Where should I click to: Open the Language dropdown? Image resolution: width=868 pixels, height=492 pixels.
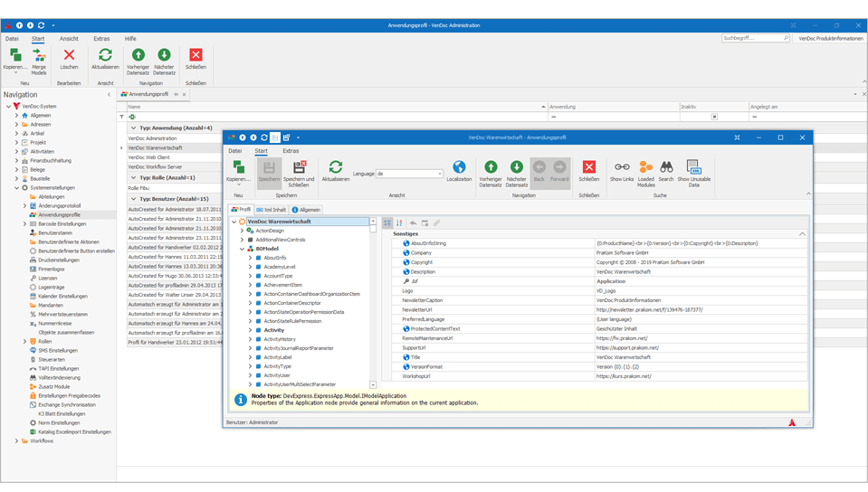tap(440, 174)
